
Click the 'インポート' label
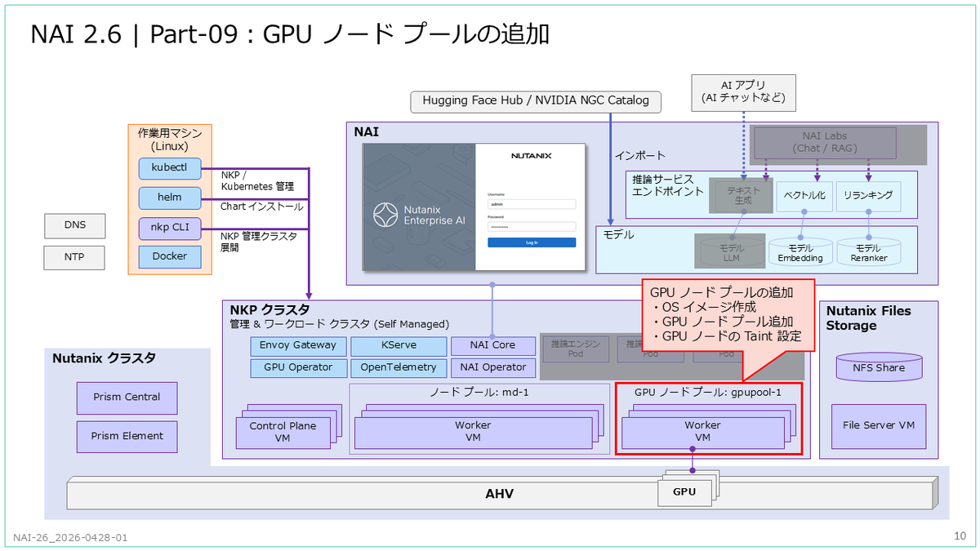[x=640, y=155]
